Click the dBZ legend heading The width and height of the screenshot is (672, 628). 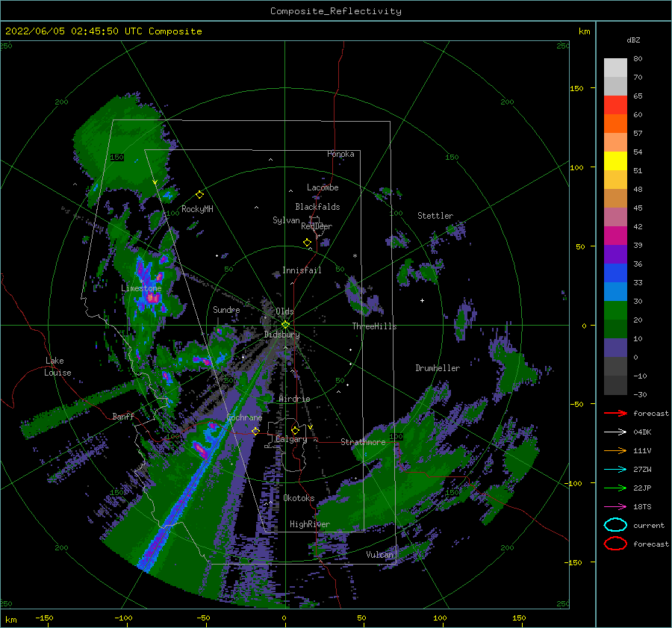tap(633, 40)
